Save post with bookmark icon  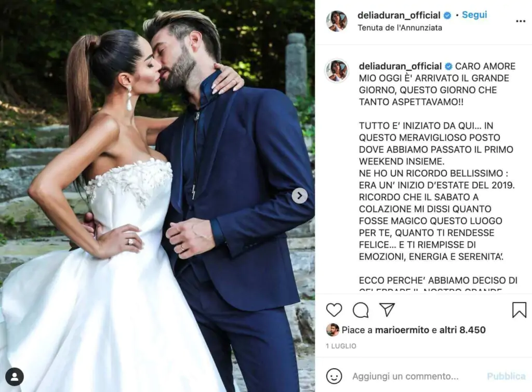pos(519,310)
